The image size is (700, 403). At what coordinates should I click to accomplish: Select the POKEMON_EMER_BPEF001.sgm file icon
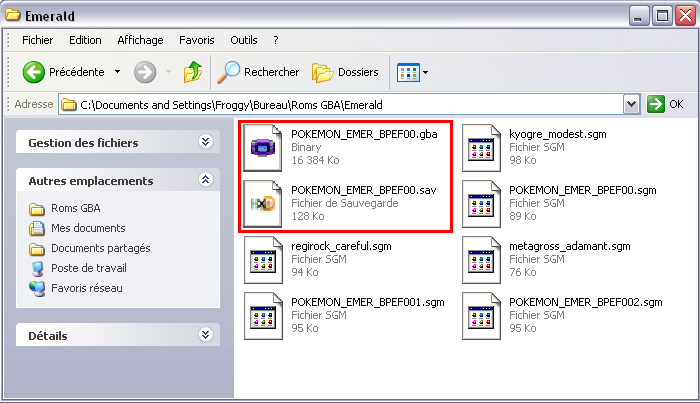click(x=263, y=316)
